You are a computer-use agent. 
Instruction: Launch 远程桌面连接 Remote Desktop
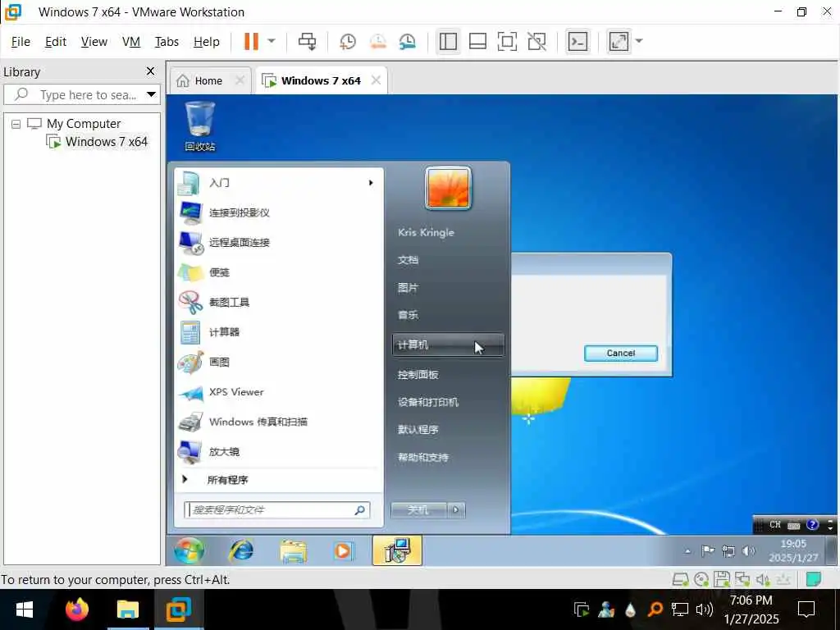(279, 243)
